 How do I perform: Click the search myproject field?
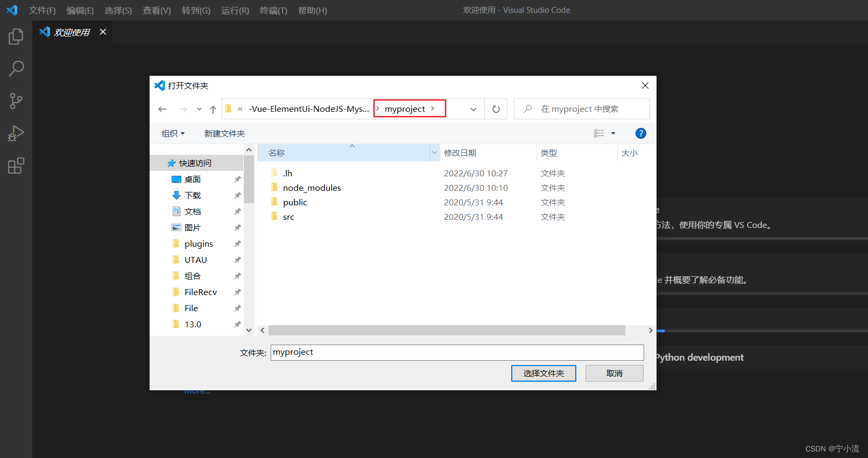pyautogui.click(x=582, y=109)
